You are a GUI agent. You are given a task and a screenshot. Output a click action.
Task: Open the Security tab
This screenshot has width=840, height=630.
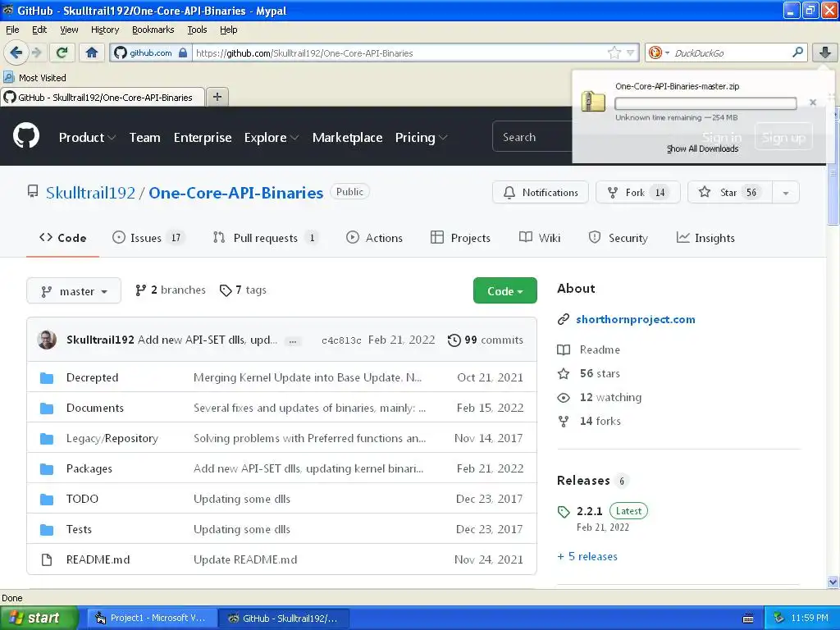point(618,238)
